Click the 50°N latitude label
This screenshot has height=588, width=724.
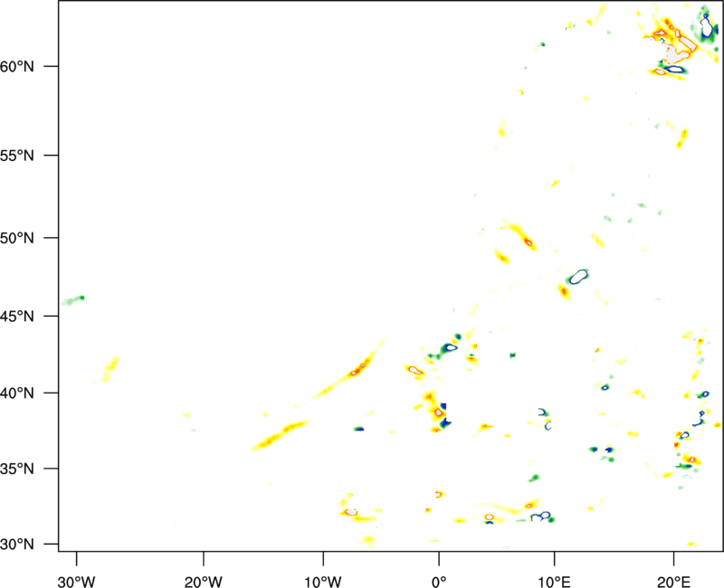tap(17, 238)
